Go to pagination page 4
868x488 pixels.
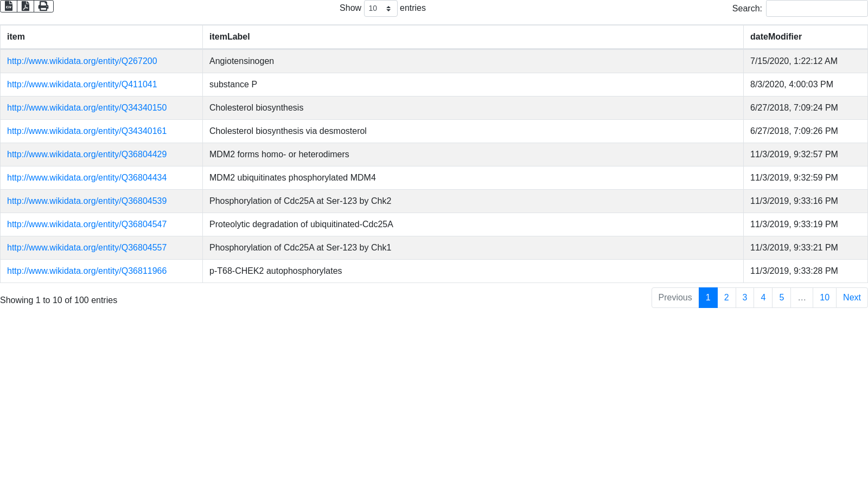763,298
